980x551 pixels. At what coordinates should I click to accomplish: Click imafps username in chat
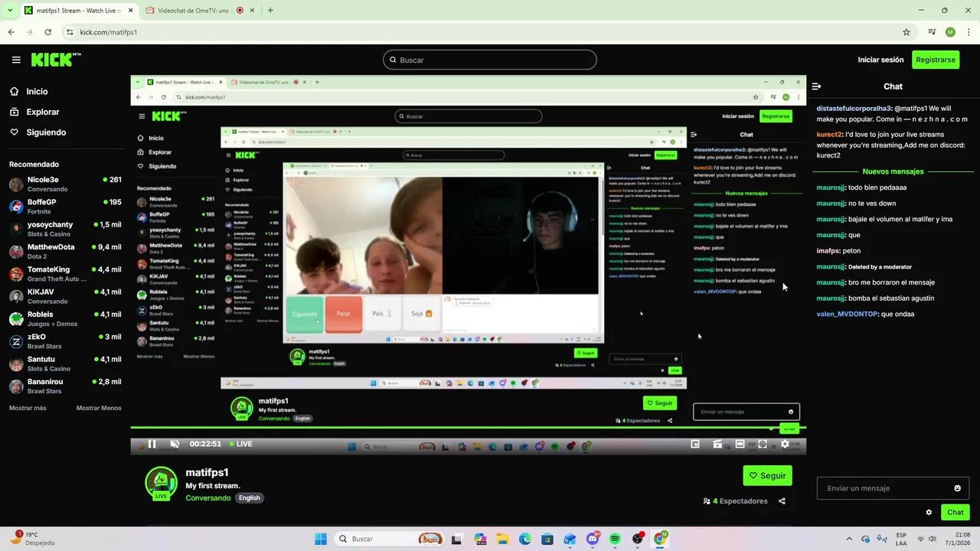coord(827,250)
